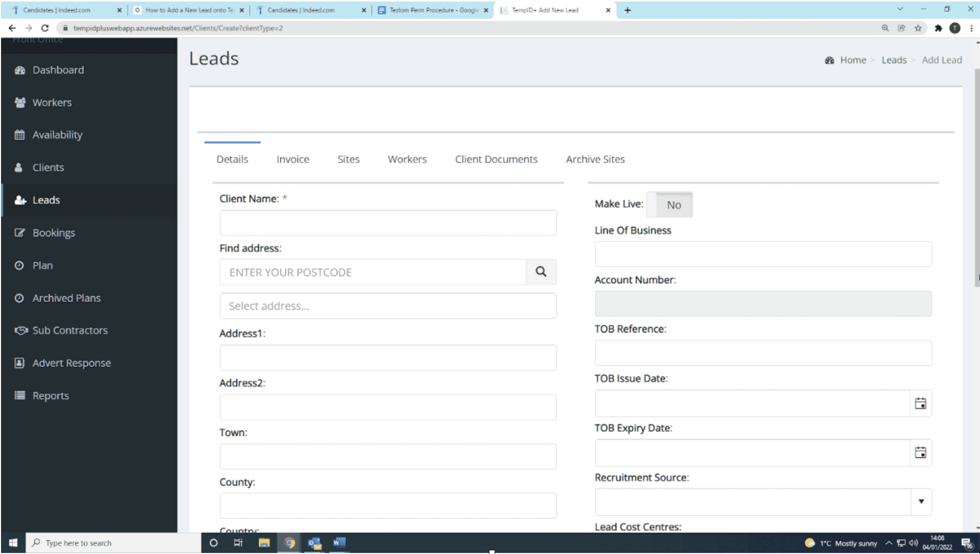The width and height of the screenshot is (980, 554).
Task: Click the Workers icon in the sidebar
Action: (20, 103)
